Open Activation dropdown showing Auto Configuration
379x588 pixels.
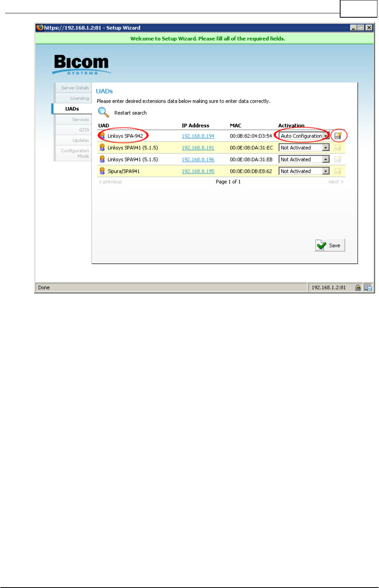pos(304,136)
